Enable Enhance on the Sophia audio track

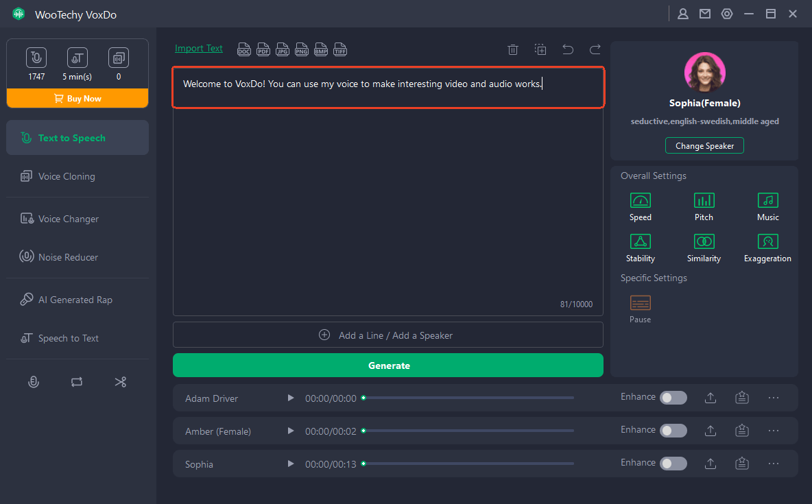point(673,463)
